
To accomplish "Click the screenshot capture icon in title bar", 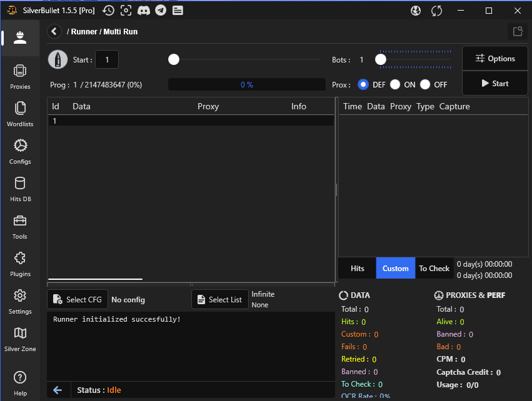I will pyautogui.click(x=126, y=11).
